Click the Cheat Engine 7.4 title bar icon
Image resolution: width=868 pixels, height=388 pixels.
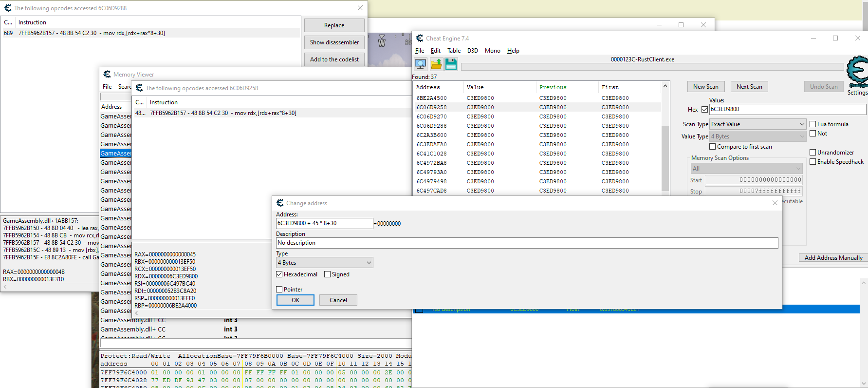coord(420,38)
